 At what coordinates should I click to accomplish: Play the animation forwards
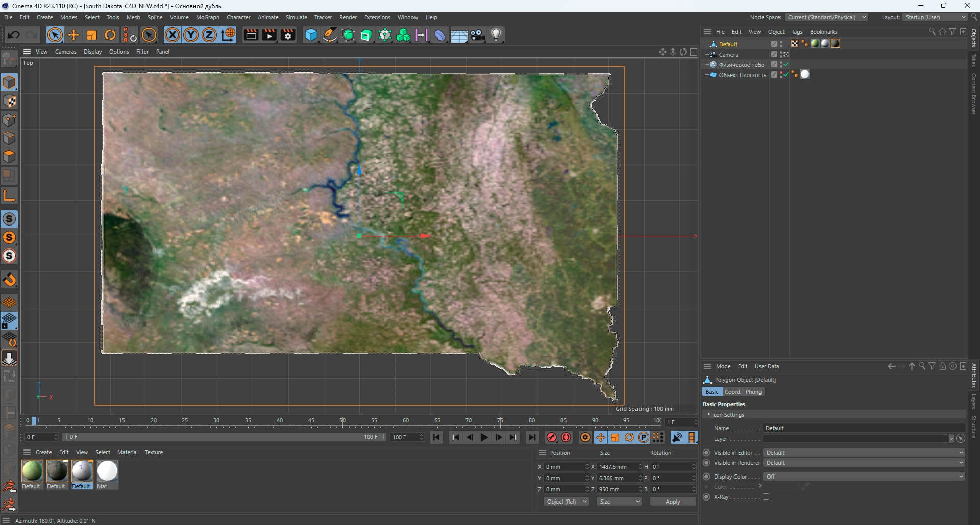coord(484,437)
